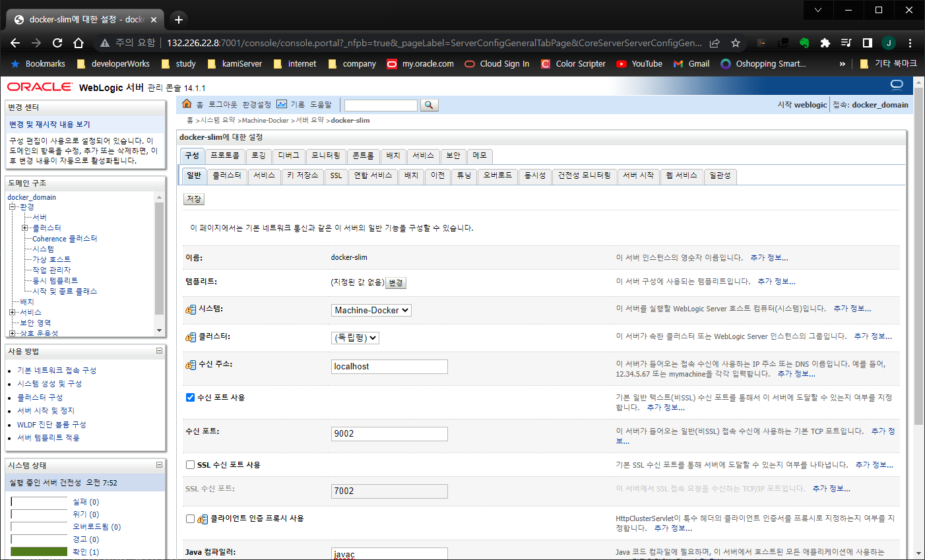The width and height of the screenshot is (925, 560).
Task: Open the SSL sub-tab
Action: tap(336, 175)
